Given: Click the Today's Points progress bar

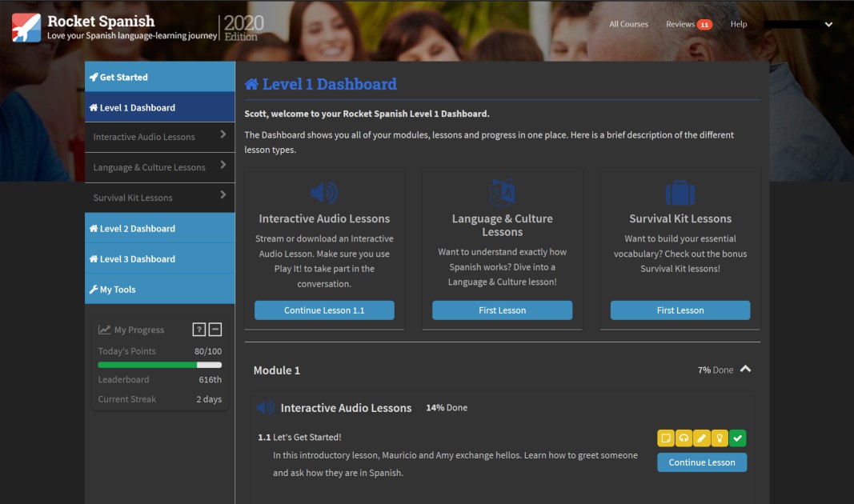Looking at the screenshot, I should coord(159,365).
